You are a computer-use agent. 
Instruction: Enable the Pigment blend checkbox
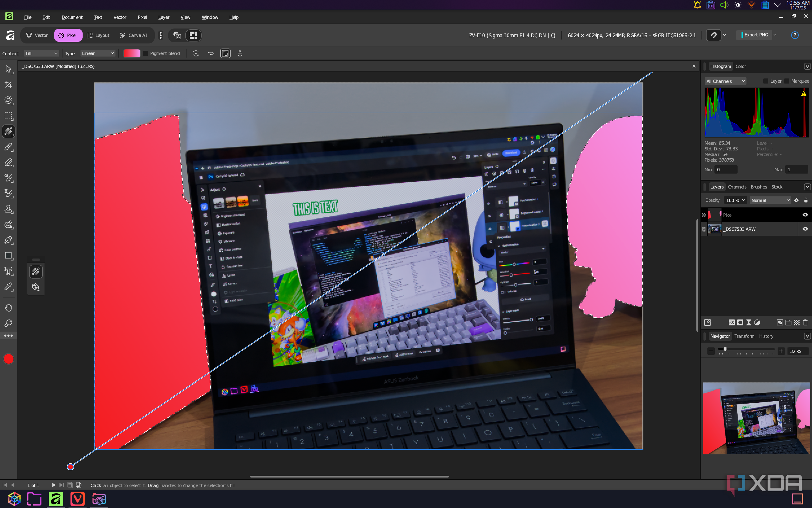click(145, 53)
